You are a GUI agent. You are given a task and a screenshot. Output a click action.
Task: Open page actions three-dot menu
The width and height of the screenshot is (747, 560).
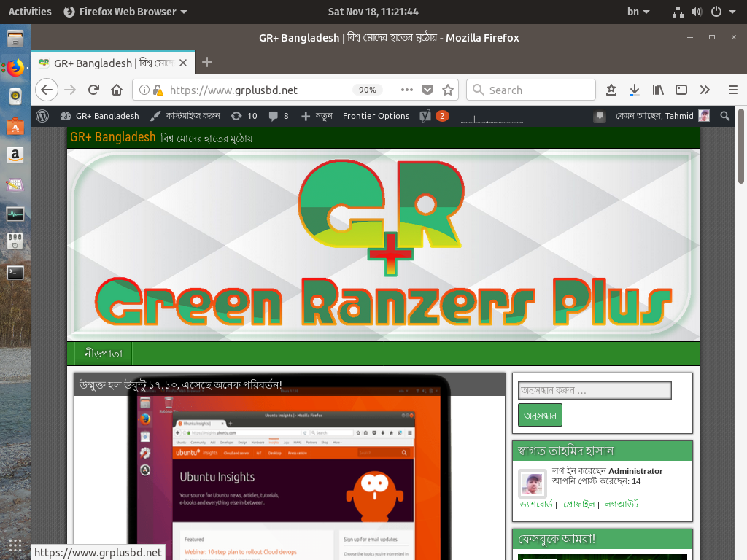(407, 90)
